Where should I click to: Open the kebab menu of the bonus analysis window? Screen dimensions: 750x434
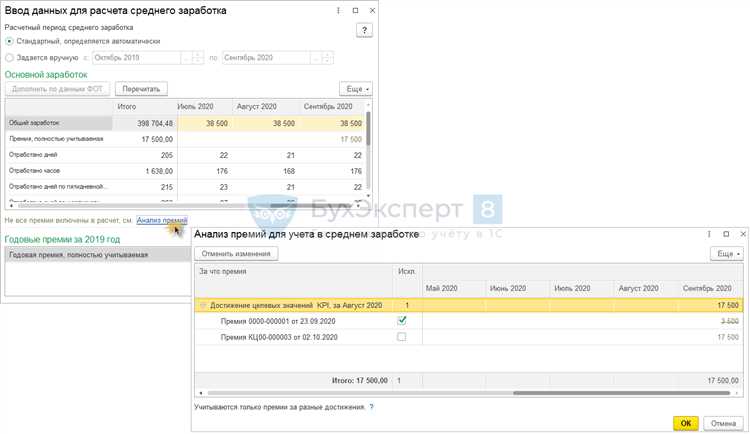point(709,234)
